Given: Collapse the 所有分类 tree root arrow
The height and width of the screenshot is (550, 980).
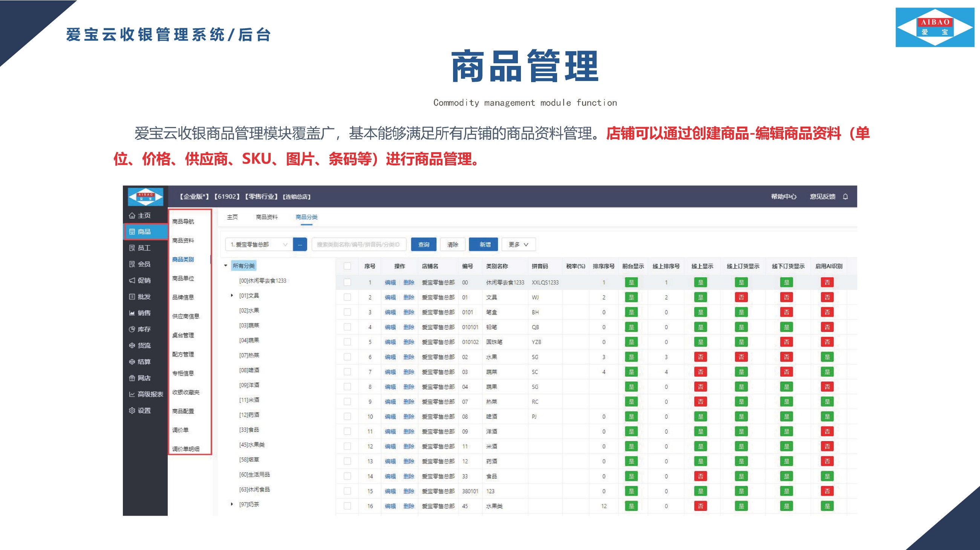Looking at the screenshot, I should click(226, 266).
